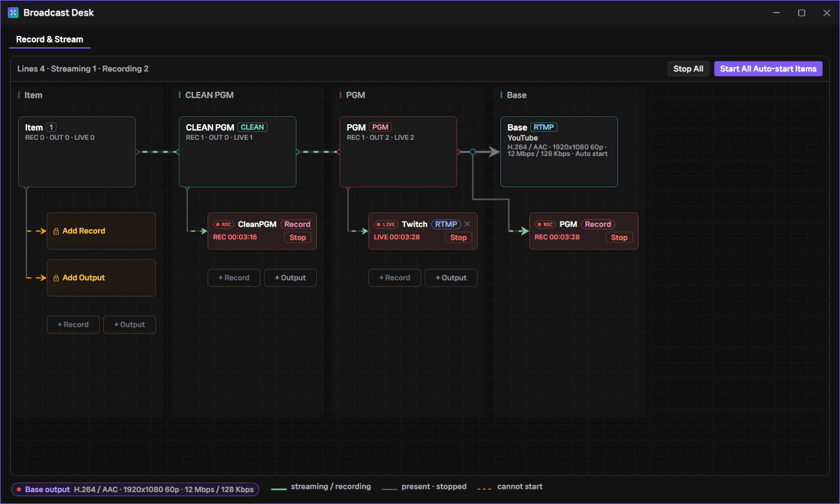Click the "Lines 4 · Streaming 1 · Recording 2" summary
This screenshot has height=504, width=840.
(x=83, y=69)
